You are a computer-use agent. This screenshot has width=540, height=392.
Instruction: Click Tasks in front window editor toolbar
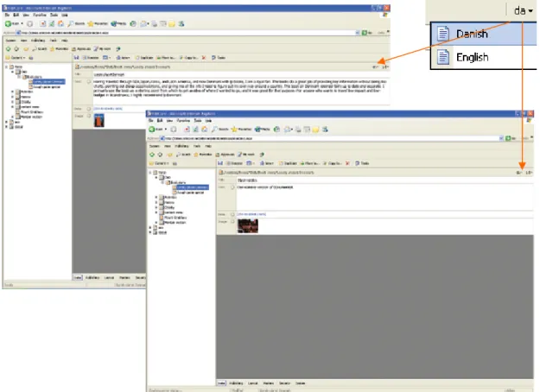coord(362,163)
